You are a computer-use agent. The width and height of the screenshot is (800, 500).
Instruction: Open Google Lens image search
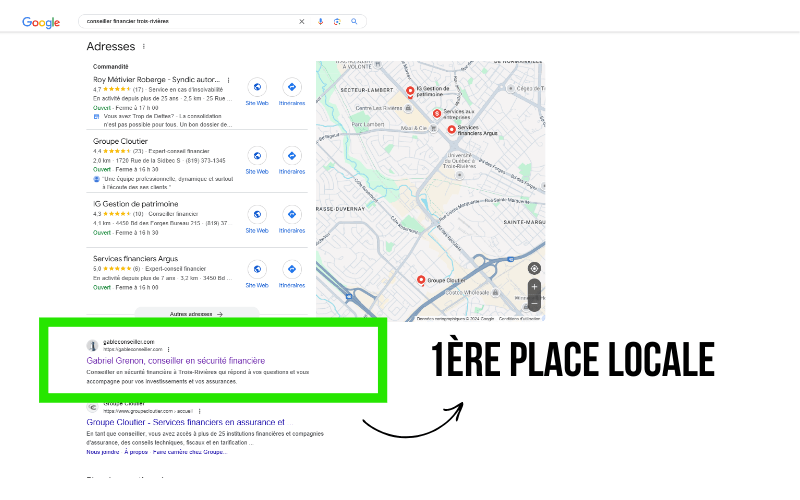pyautogui.click(x=337, y=21)
